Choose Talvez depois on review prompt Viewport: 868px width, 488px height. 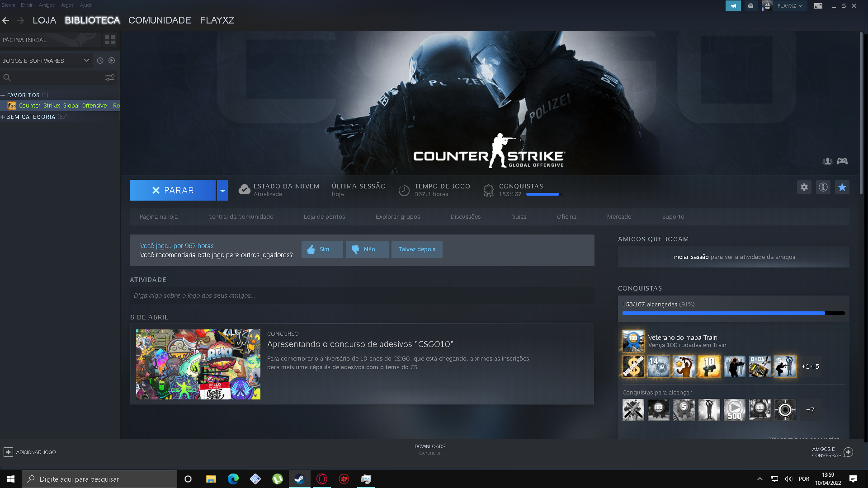click(417, 249)
